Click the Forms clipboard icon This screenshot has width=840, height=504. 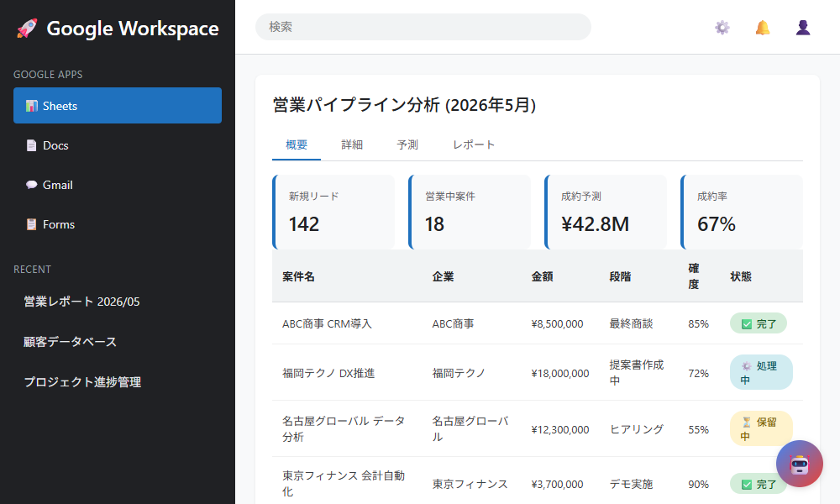pyautogui.click(x=32, y=224)
